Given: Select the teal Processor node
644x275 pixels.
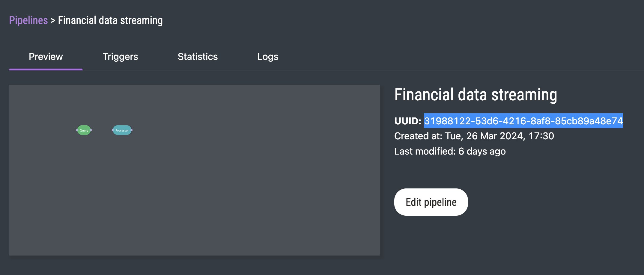Looking at the screenshot, I should click(x=122, y=130).
